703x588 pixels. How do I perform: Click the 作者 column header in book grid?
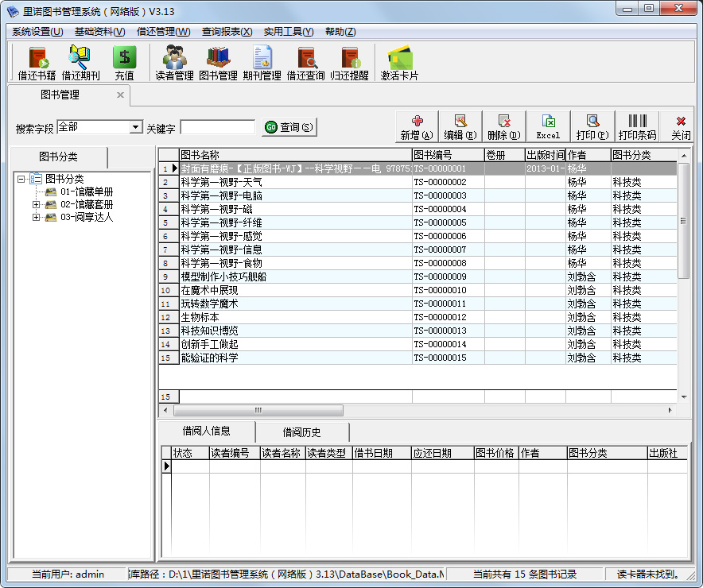(588, 155)
